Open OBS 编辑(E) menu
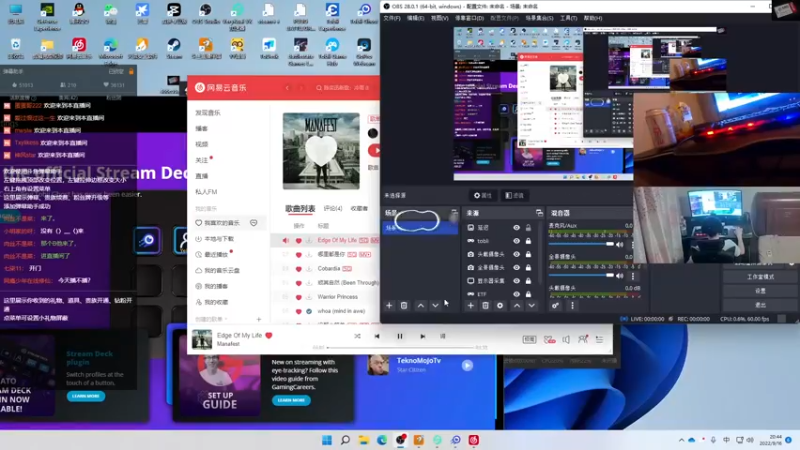The width and height of the screenshot is (800, 450). click(x=415, y=18)
